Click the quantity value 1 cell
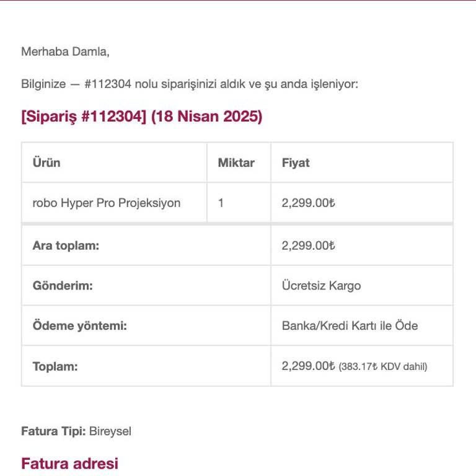Viewport: 476px width, 476px height. (x=221, y=203)
